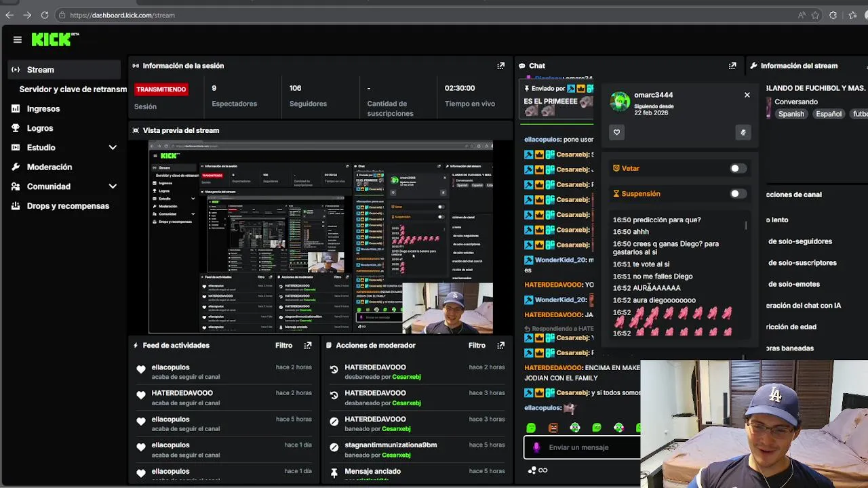Open Filtro in Feed de actividades
The width and height of the screenshot is (868, 488).
(284, 345)
